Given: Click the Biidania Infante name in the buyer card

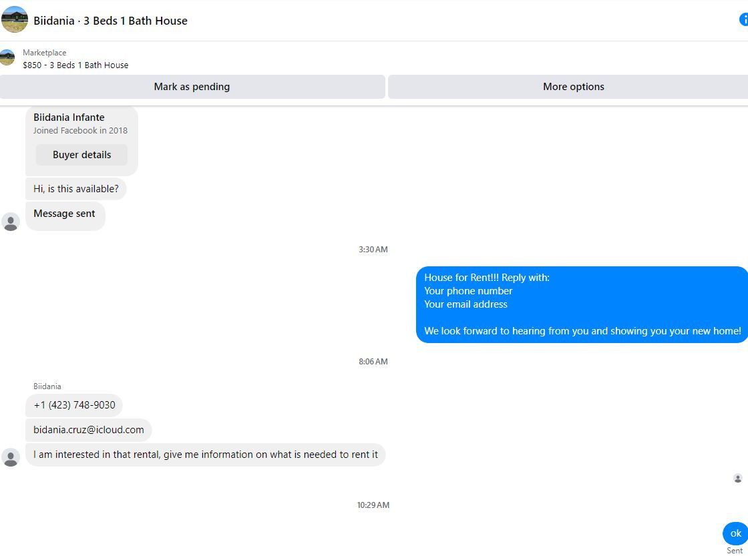Looking at the screenshot, I should coord(69,117).
